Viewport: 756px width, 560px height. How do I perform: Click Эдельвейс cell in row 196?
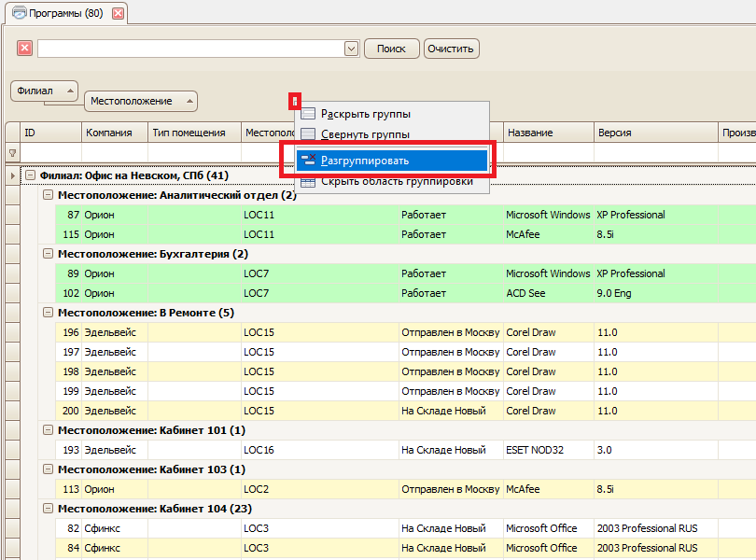coord(114,332)
